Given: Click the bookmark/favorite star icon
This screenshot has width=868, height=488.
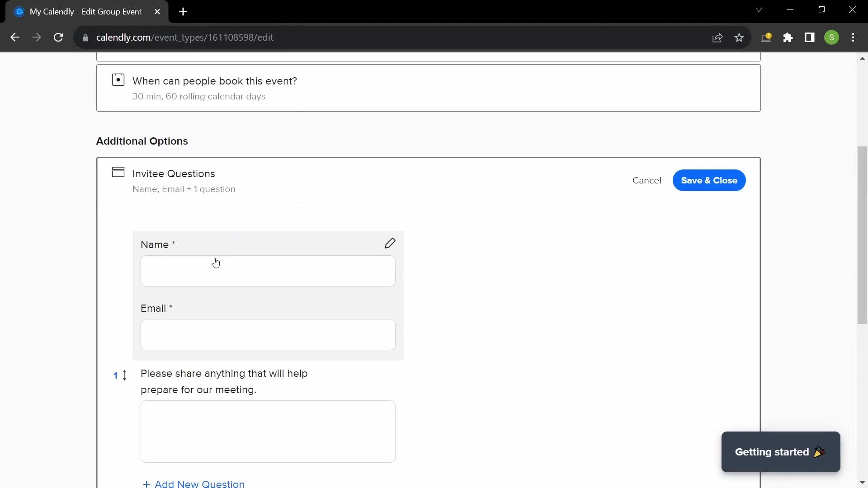Looking at the screenshot, I should [739, 38].
